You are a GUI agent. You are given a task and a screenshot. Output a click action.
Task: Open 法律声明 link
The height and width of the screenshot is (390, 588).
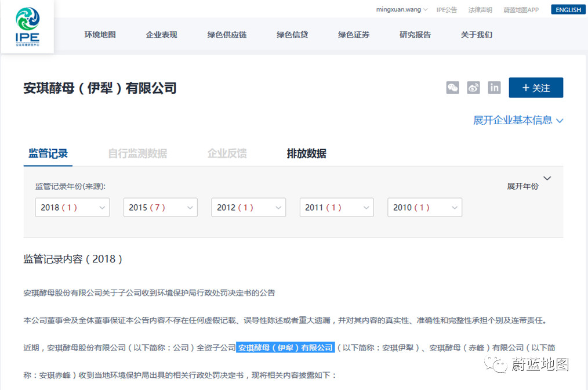(480, 10)
